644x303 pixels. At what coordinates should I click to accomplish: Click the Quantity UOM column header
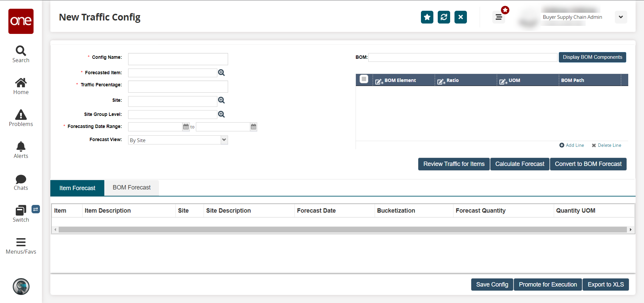[x=594, y=211]
